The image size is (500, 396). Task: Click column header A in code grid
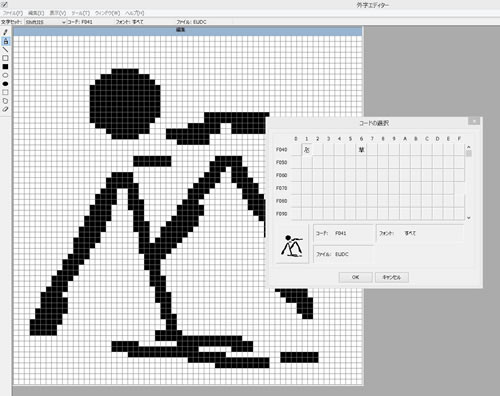405,139
